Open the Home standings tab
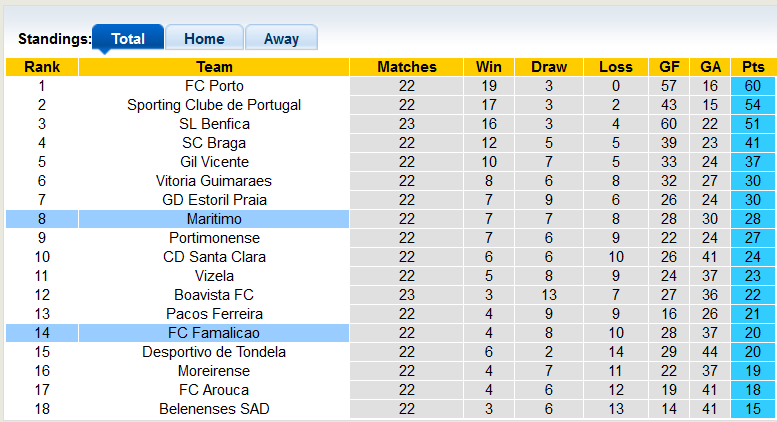Image resolution: width=777 pixels, height=422 pixels. click(x=204, y=39)
